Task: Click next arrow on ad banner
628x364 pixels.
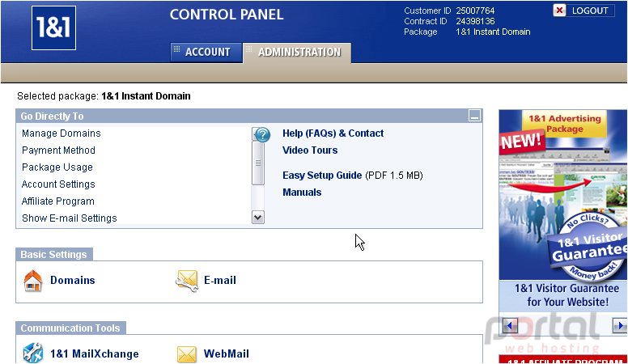Action: (621, 325)
